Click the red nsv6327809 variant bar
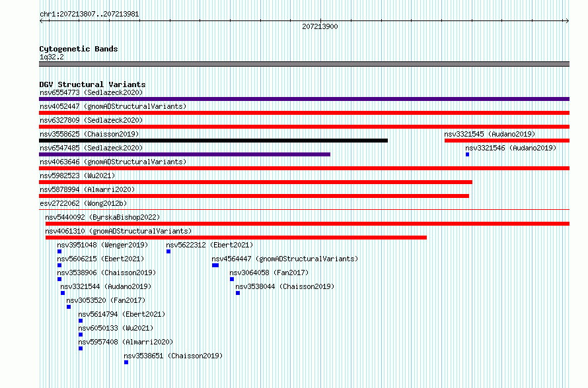The height and width of the screenshot is (388, 588). pos(304,127)
